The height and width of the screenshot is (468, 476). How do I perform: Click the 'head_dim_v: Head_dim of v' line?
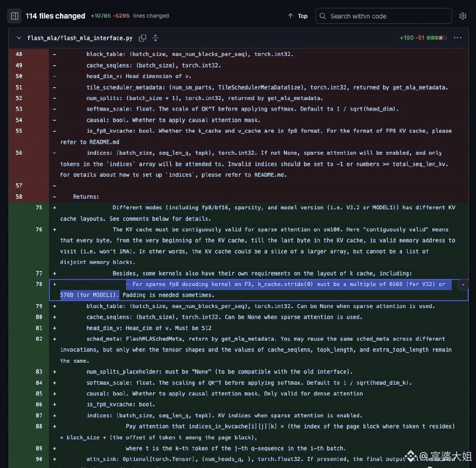[x=149, y=328]
